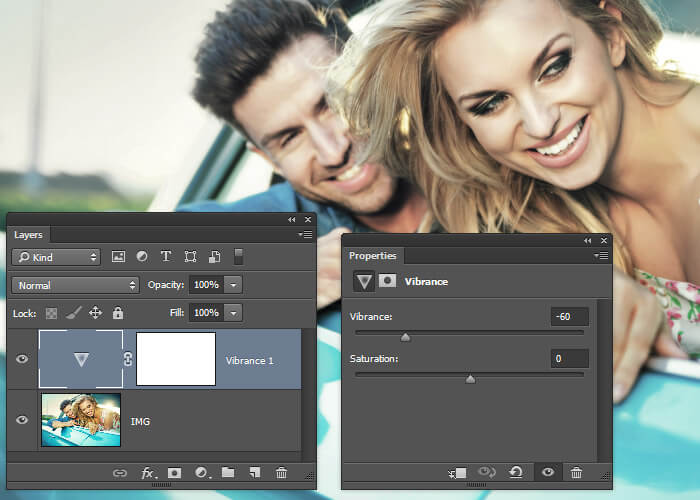Create a new group folder

tap(228, 473)
